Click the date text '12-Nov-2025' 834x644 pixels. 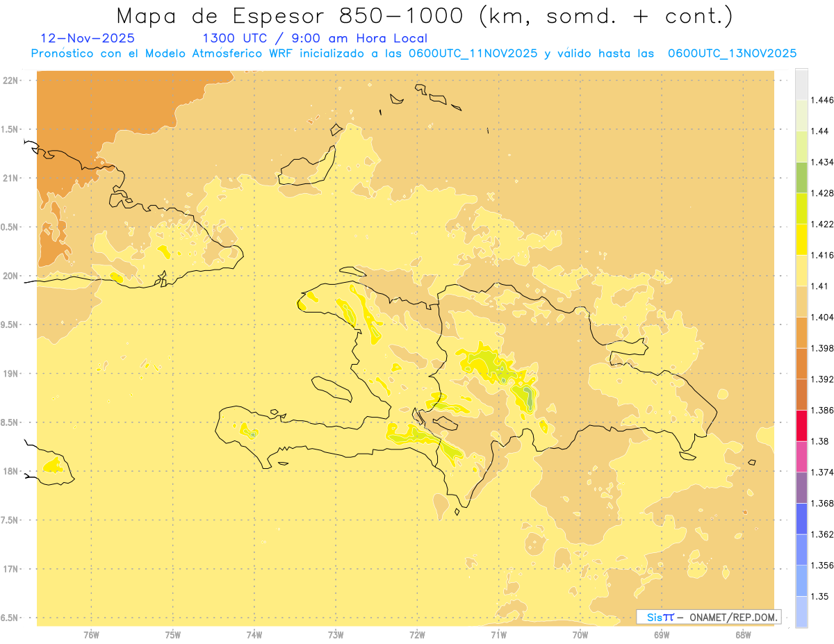[88, 38]
